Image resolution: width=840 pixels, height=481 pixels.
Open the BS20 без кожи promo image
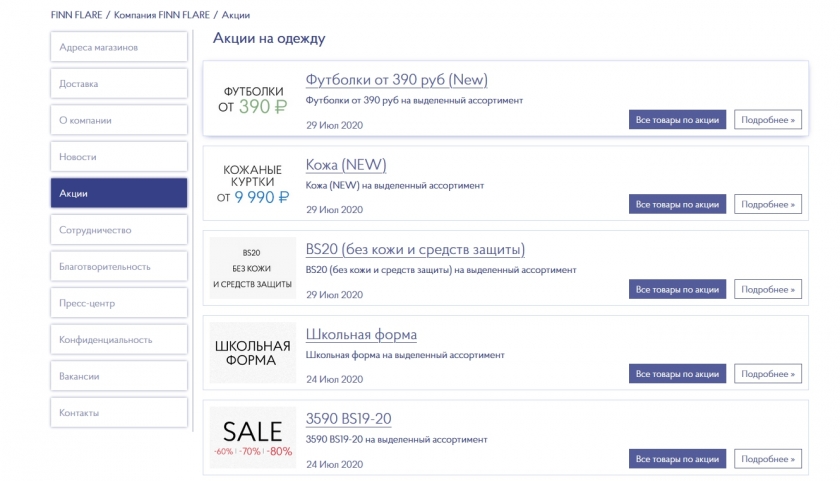(252, 268)
